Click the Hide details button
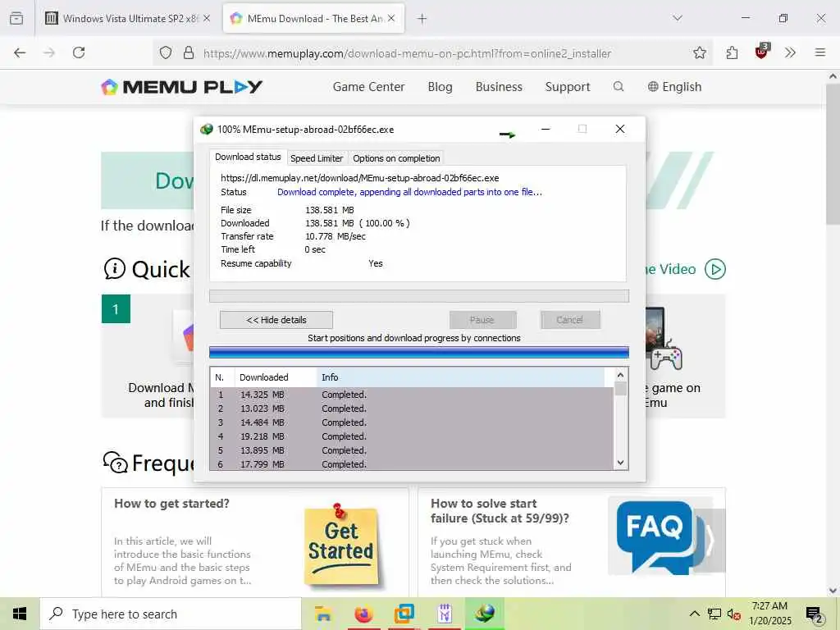The image size is (840, 630). (x=276, y=320)
